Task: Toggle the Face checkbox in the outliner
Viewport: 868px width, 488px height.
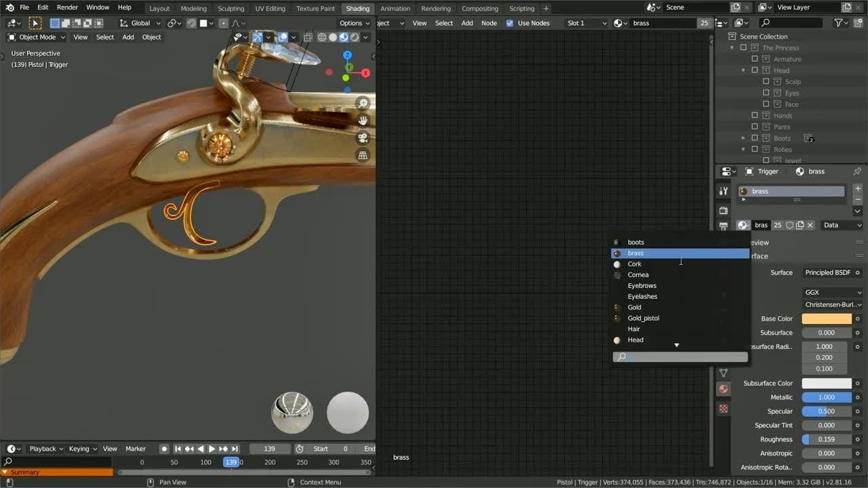Action: tap(766, 104)
